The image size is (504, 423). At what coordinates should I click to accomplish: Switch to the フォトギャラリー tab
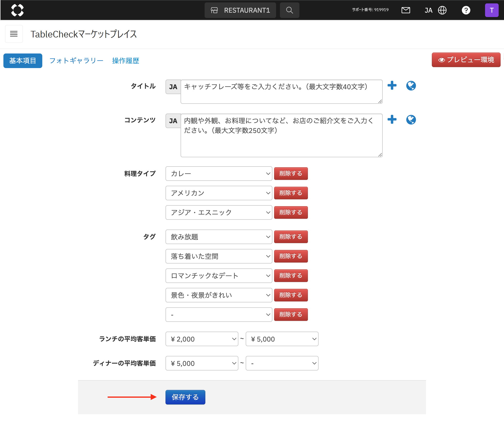coord(76,61)
